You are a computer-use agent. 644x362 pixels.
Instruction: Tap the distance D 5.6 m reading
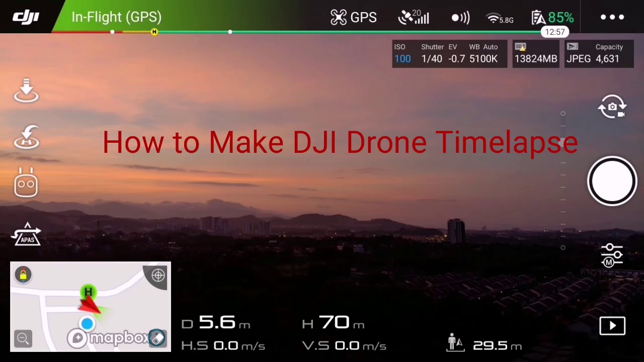coord(216,323)
